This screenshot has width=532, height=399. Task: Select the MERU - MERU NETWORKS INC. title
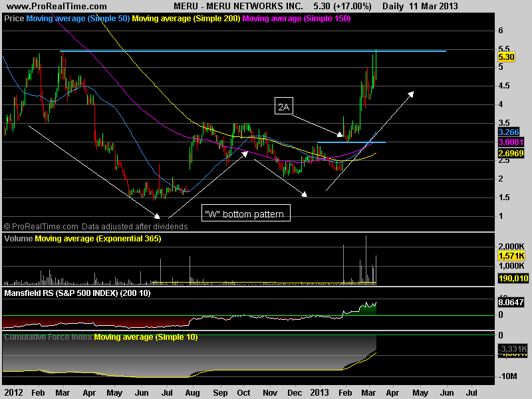[x=238, y=6]
